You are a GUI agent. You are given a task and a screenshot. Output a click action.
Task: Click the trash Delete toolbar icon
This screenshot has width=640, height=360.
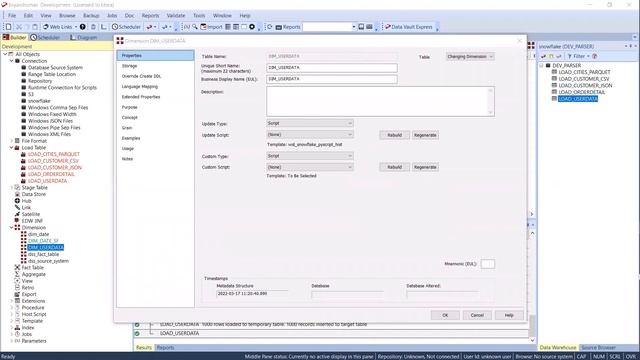tap(93, 27)
